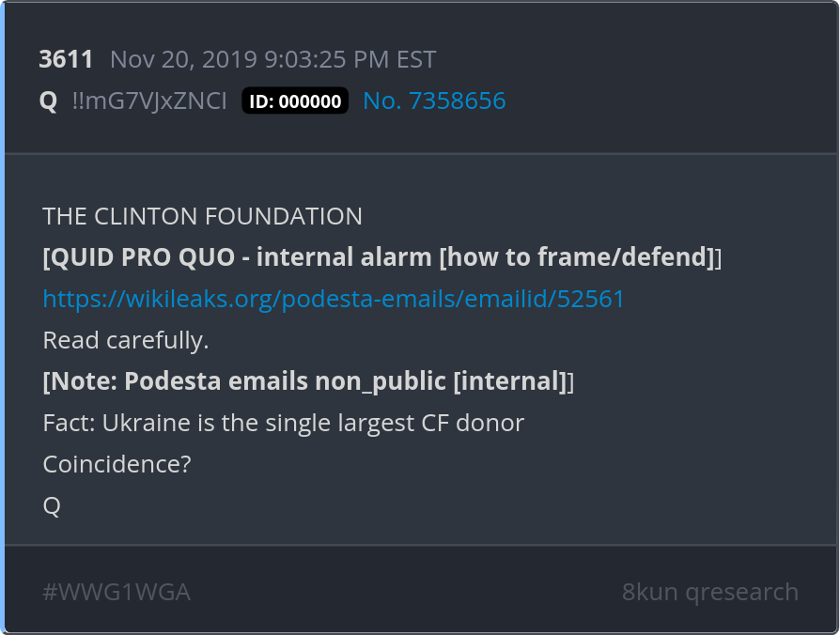Click the Fact: Ukraine donor line
Image resolution: width=840 pixels, height=635 pixels.
coord(283,424)
